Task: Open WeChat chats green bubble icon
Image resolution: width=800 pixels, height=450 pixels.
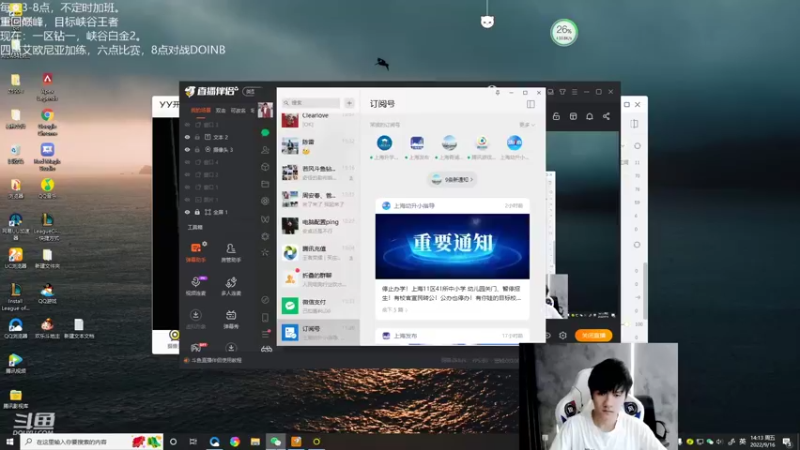Action: click(x=265, y=133)
